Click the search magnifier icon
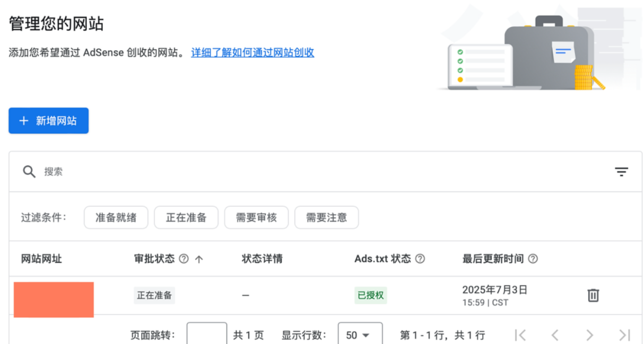This screenshot has height=344, width=644. (x=29, y=171)
